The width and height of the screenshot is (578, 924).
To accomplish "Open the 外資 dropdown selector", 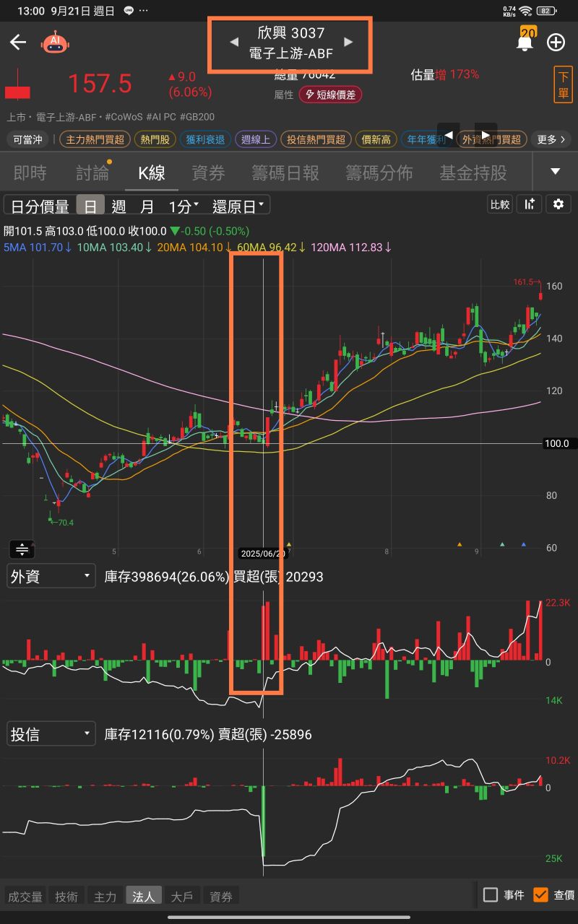I will click(51, 576).
